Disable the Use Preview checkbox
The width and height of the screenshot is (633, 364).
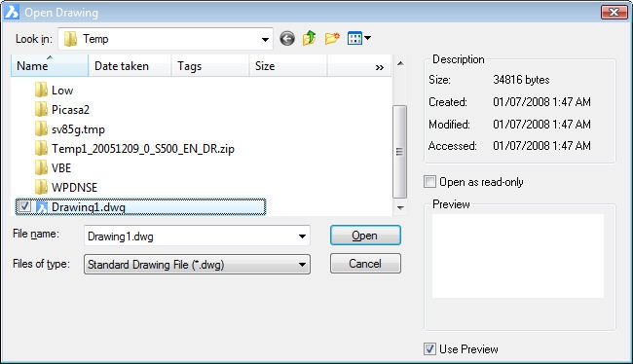tap(429, 348)
